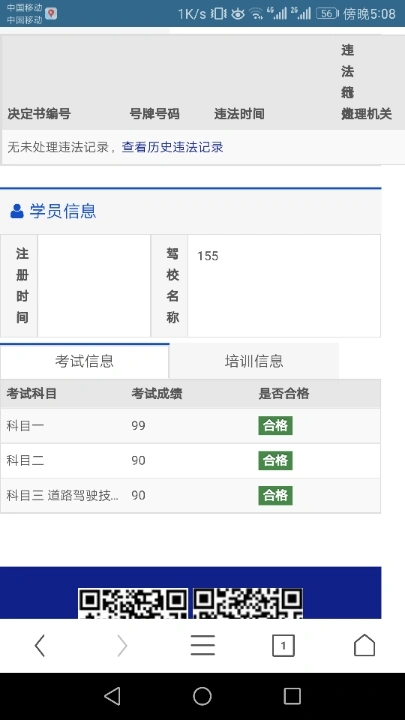Tap the right QR code image
This screenshot has width=405, height=720.
[x=248, y=603]
